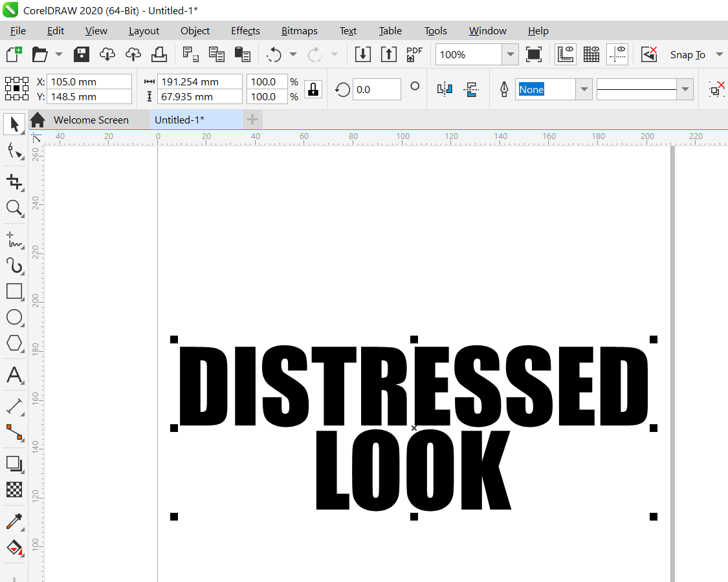Create a new document with New icon

tap(14, 54)
